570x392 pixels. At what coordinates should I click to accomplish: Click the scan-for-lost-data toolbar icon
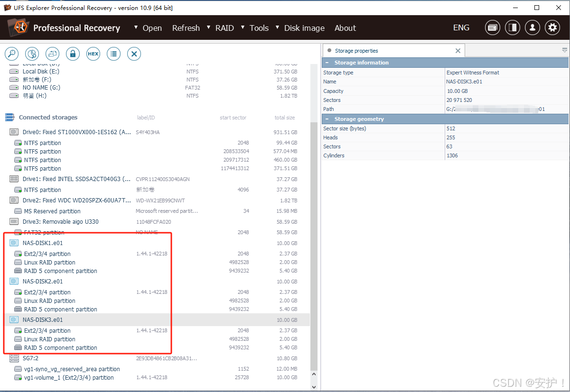(32, 54)
